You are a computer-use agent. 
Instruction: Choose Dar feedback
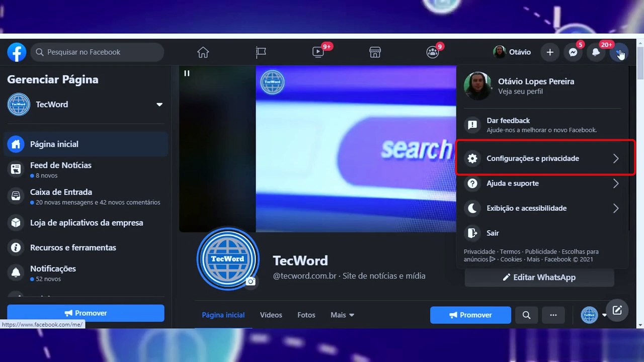click(542, 125)
